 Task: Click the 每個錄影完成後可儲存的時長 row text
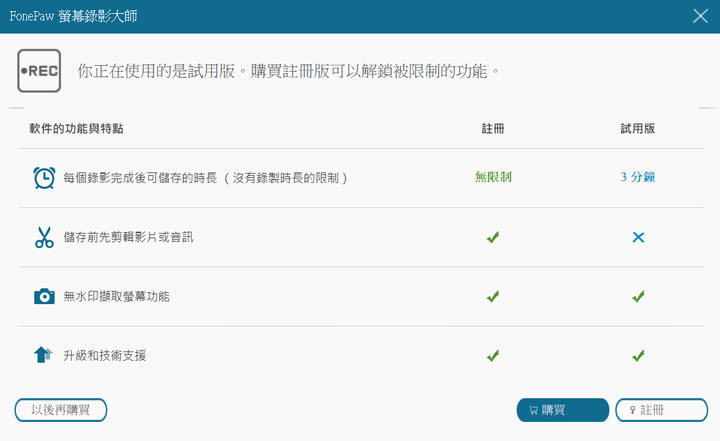tap(205, 178)
